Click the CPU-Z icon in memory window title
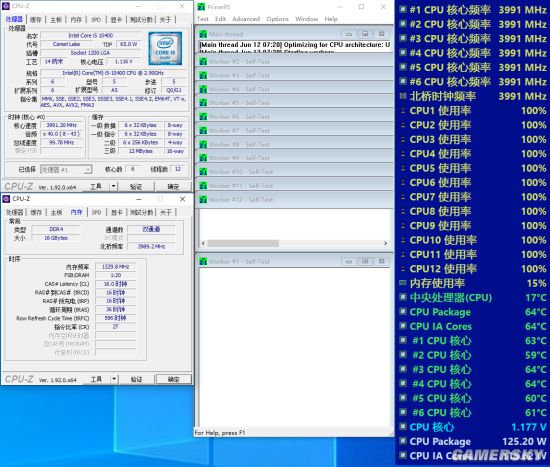Screen dimensions: 550x467 6,199
